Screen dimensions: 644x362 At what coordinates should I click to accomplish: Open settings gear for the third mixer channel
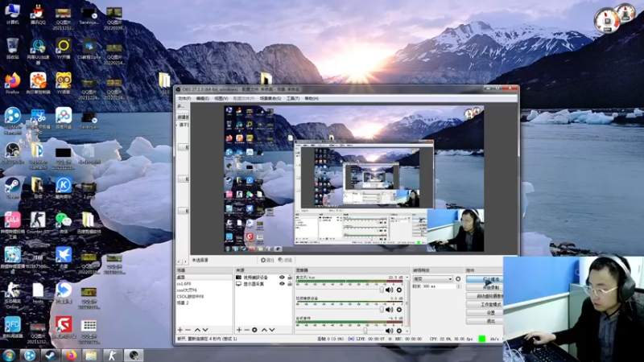point(398,331)
